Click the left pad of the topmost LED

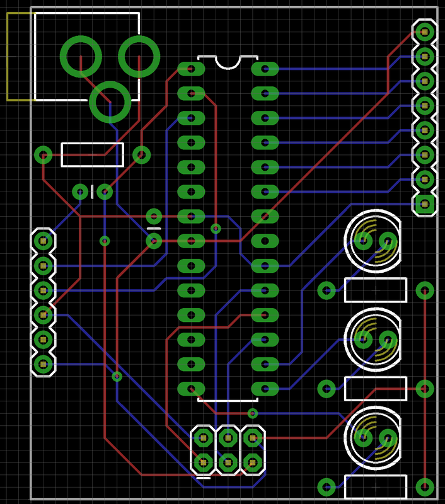point(363,241)
